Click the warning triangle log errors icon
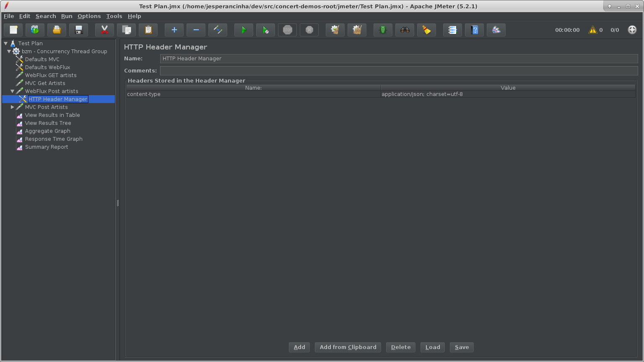 coord(593,30)
